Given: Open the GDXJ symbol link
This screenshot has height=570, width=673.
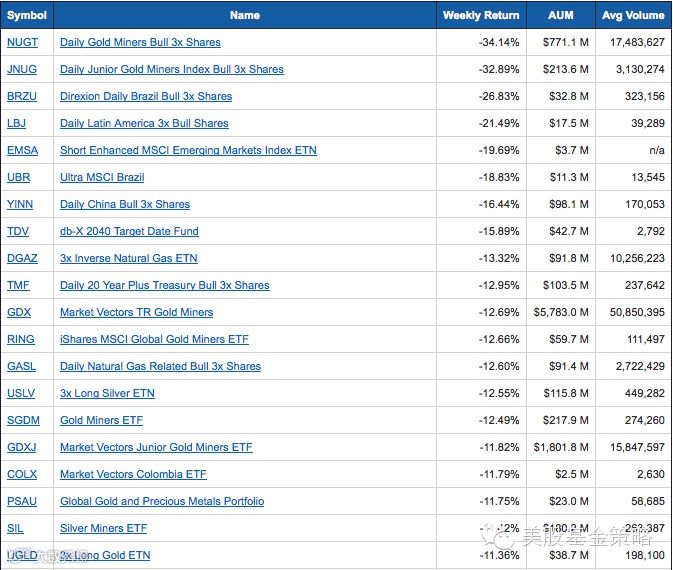Looking at the screenshot, I should [21, 448].
